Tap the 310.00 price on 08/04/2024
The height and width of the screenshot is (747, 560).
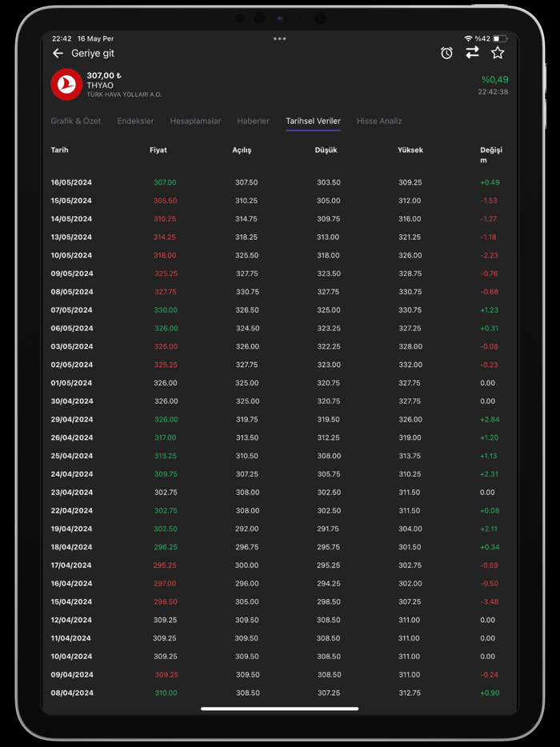(x=166, y=693)
